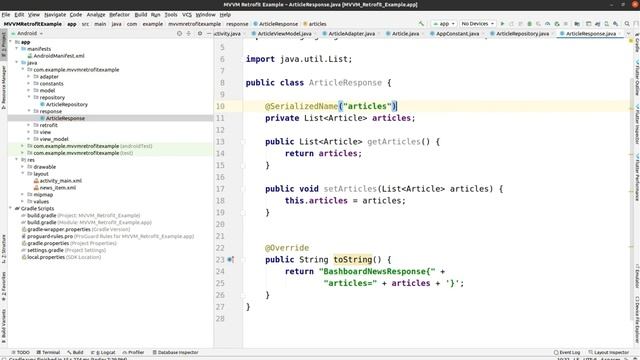Image resolution: width=640 pixels, height=360 pixels.
Task: Click the AndroidManifest.xml file icon
Action: pyautogui.click(x=29, y=56)
